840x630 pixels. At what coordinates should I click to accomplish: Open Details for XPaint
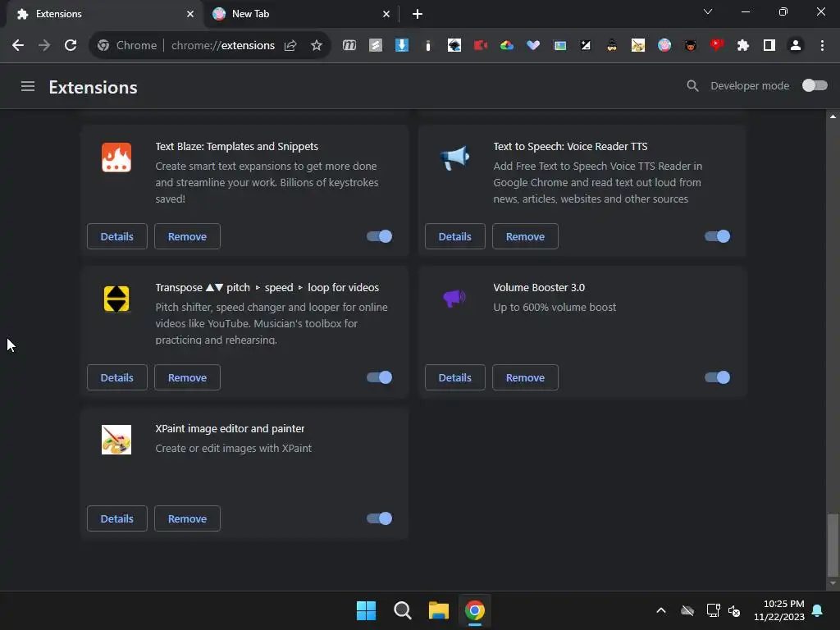point(116,518)
